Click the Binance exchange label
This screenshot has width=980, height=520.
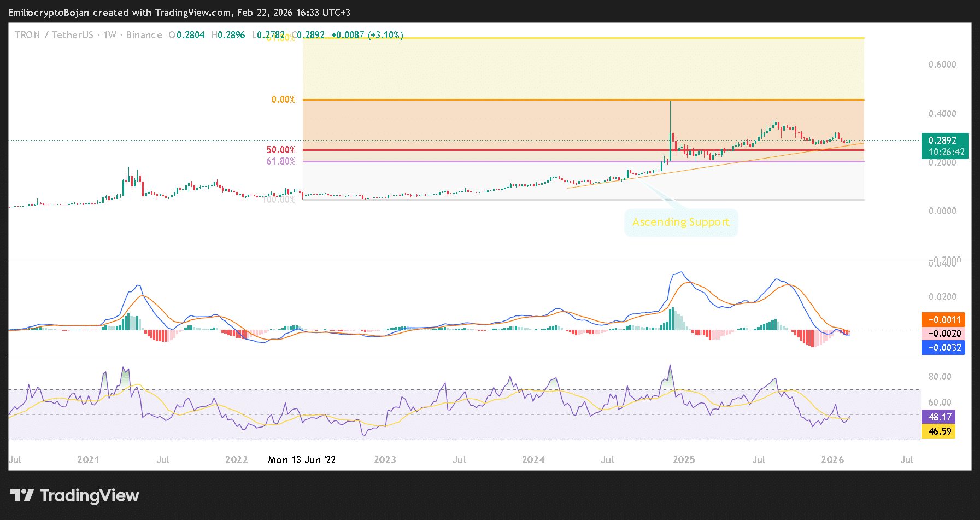(144, 35)
